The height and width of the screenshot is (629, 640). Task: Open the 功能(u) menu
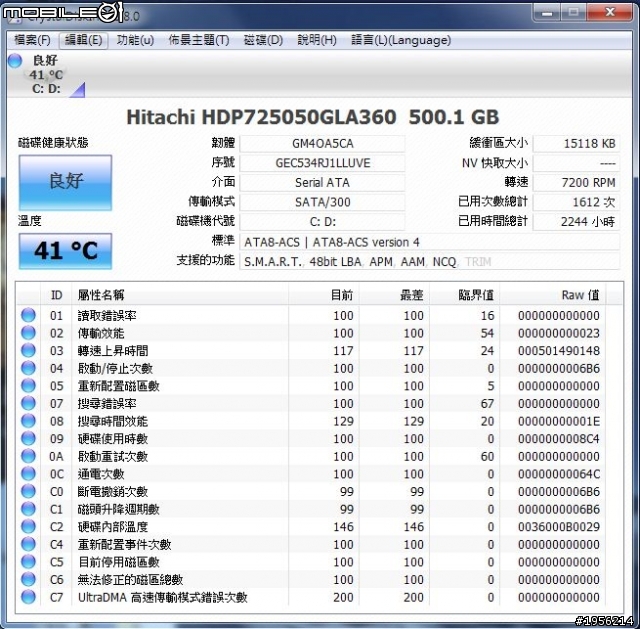(x=135, y=40)
